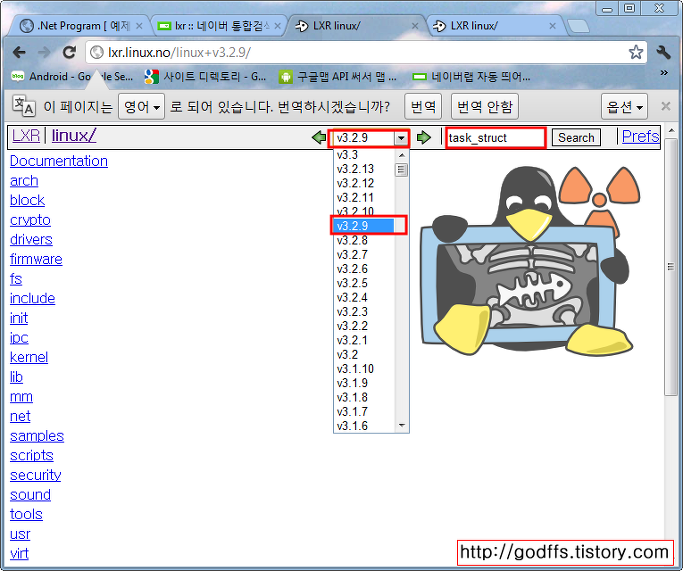
Task: Close the .Net Program tab
Action: point(139,26)
